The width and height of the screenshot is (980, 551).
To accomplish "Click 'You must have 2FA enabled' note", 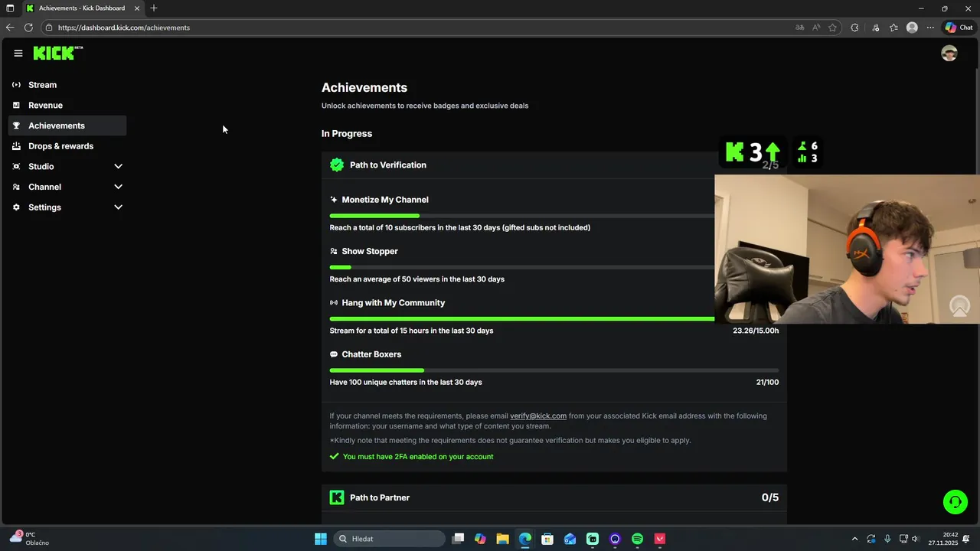I will pos(418,457).
